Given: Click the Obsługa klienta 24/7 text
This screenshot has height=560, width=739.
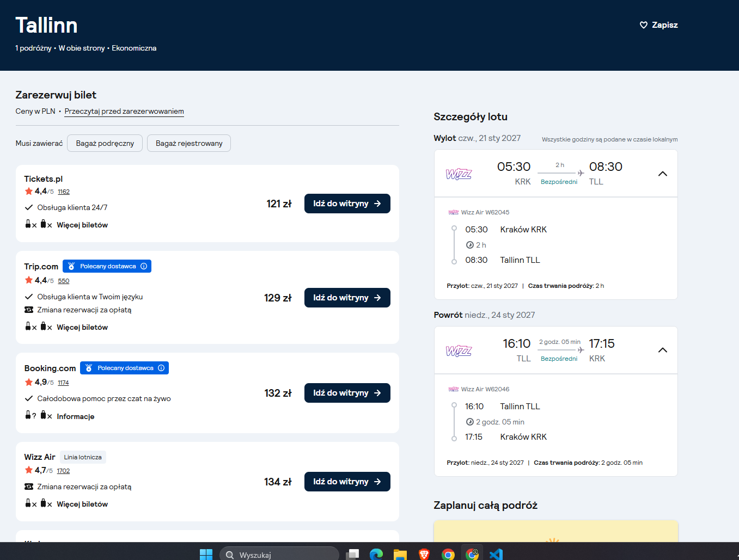Looking at the screenshot, I should tap(72, 207).
